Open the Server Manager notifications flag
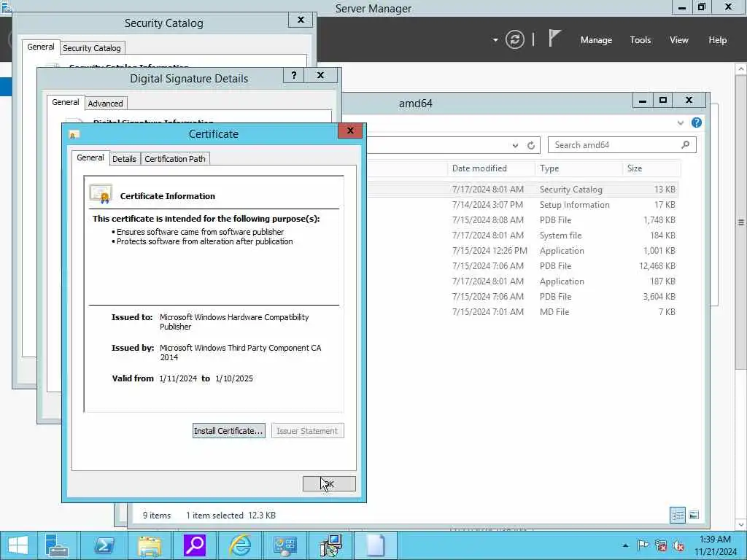 (554, 38)
